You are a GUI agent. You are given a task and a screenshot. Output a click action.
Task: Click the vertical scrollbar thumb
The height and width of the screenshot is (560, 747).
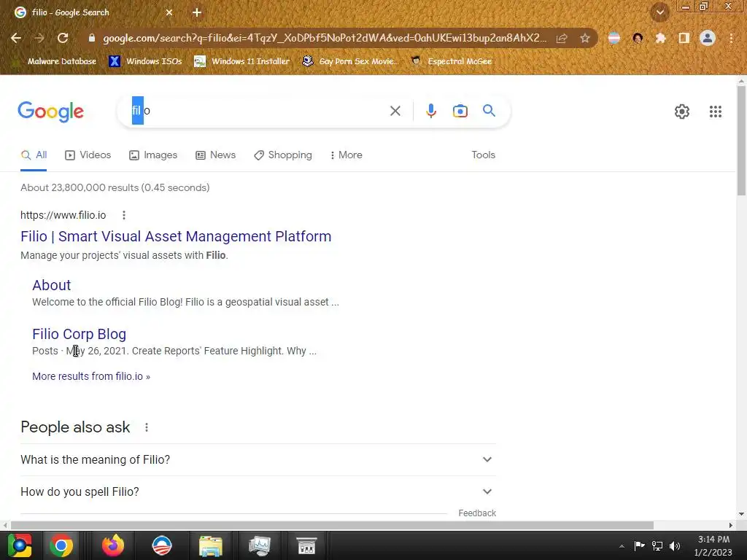coord(741,141)
